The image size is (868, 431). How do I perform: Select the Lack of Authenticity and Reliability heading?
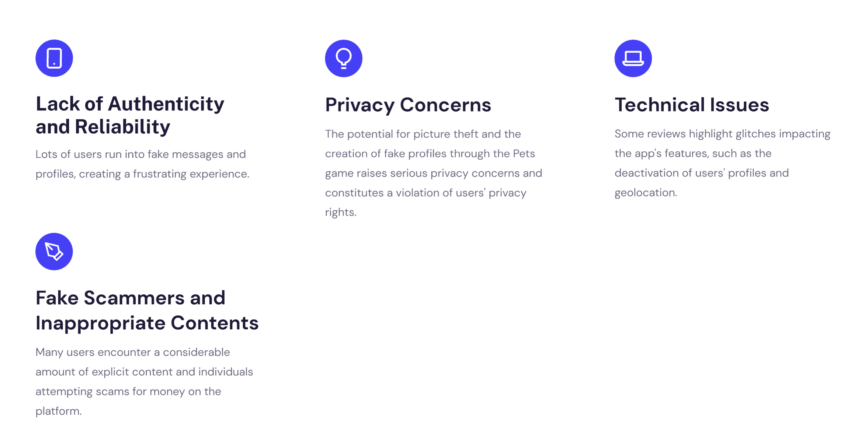(130, 115)
